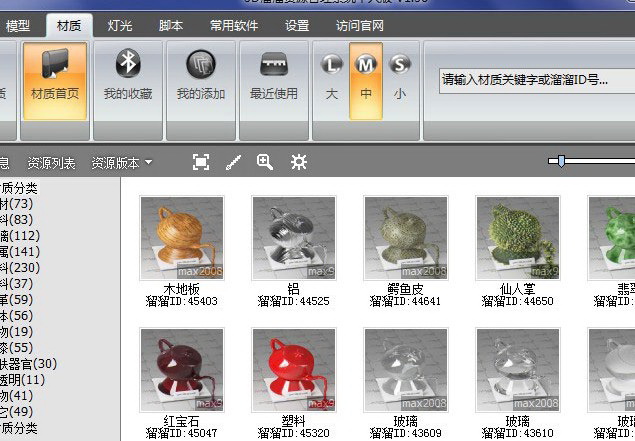The image size is (635, 441).
Task: Click the magnifier zoom icon
Action: pos(265,162)
